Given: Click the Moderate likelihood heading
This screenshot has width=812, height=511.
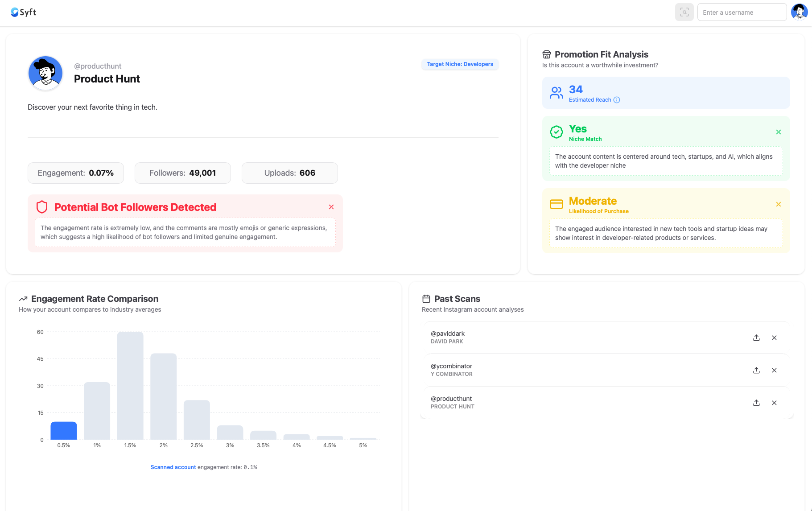Looking at the screenshot, I should tap(593, 201).
